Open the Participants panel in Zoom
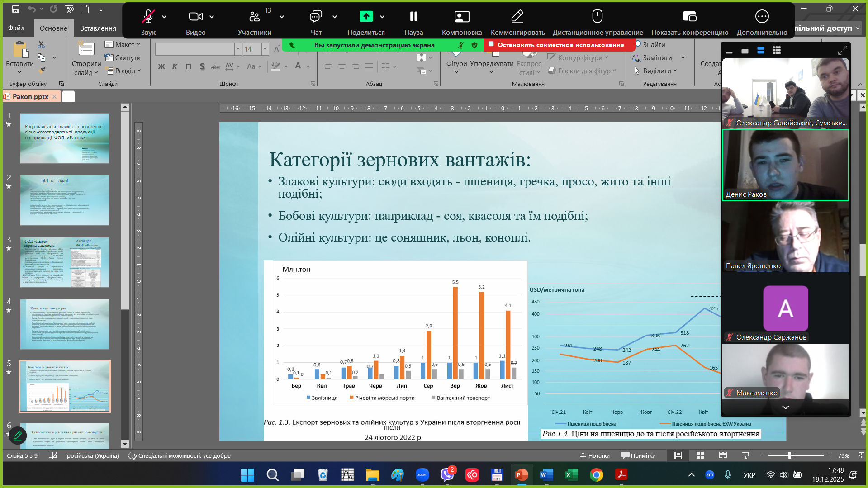Screen dimensions: 868x488 coord(255,17)
